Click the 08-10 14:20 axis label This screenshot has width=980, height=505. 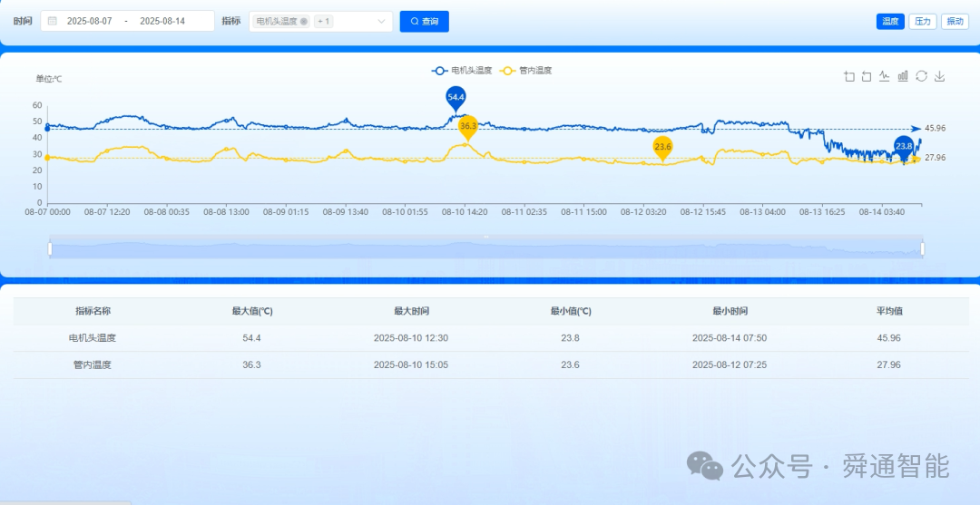tap(465, 212)
